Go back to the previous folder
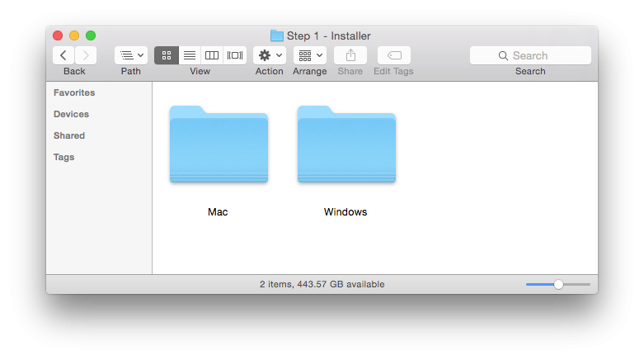This screenshot has width=644, height=360. [63, 55]
